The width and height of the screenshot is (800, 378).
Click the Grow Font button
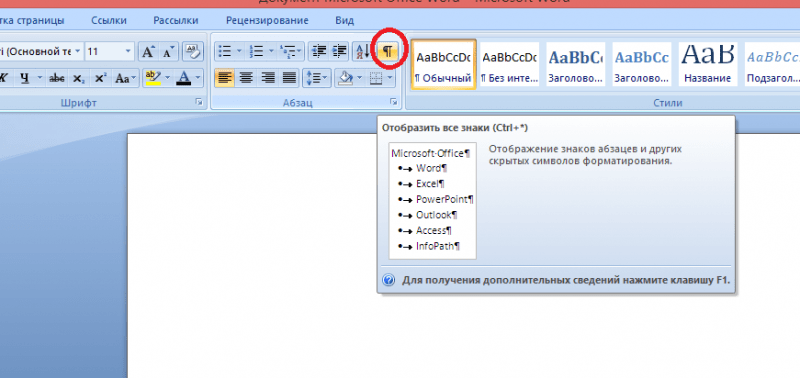click(x=148, y=52)
